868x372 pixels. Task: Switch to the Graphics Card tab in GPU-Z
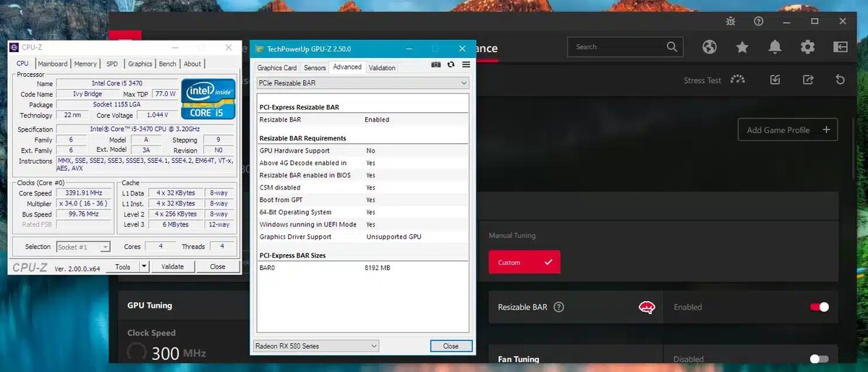pos(277,67)
